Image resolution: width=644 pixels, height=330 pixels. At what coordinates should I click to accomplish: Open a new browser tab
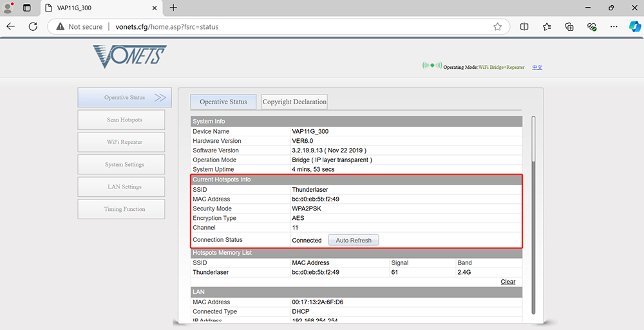[x=173, y=8]
